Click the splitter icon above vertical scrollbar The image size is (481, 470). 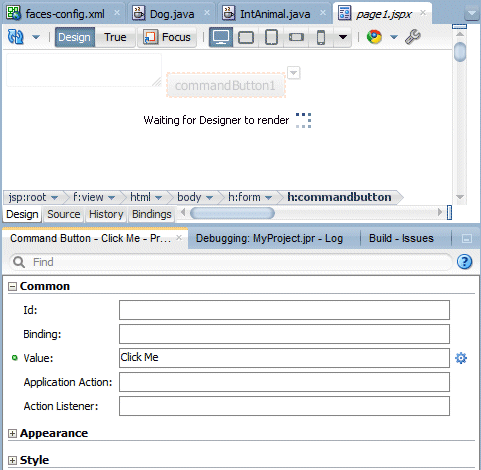pos(459,26)
